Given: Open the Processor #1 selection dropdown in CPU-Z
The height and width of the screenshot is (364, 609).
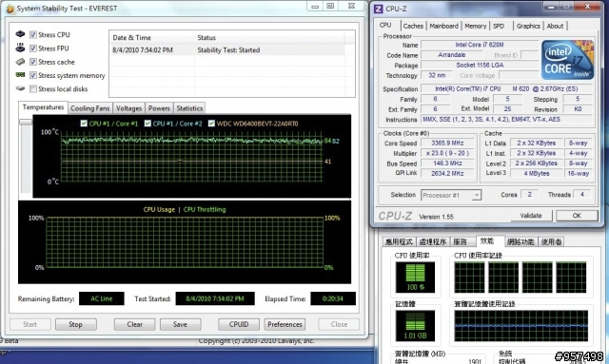Looking at the screenshot, I should pos(451,195).
